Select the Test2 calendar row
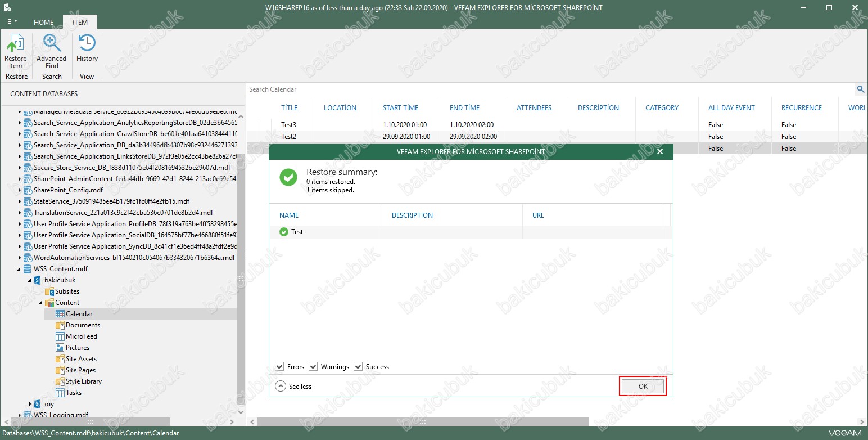Viewport: 868px width, 440px height. [557, 137]
